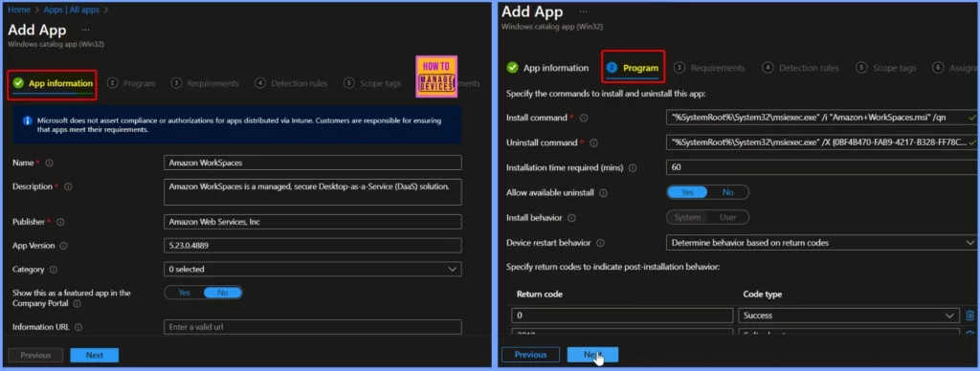The width and height of the screenshot is (980, 371).
Task: Delete return code 0 row with trash icon
Action: [x=970, y=316]
